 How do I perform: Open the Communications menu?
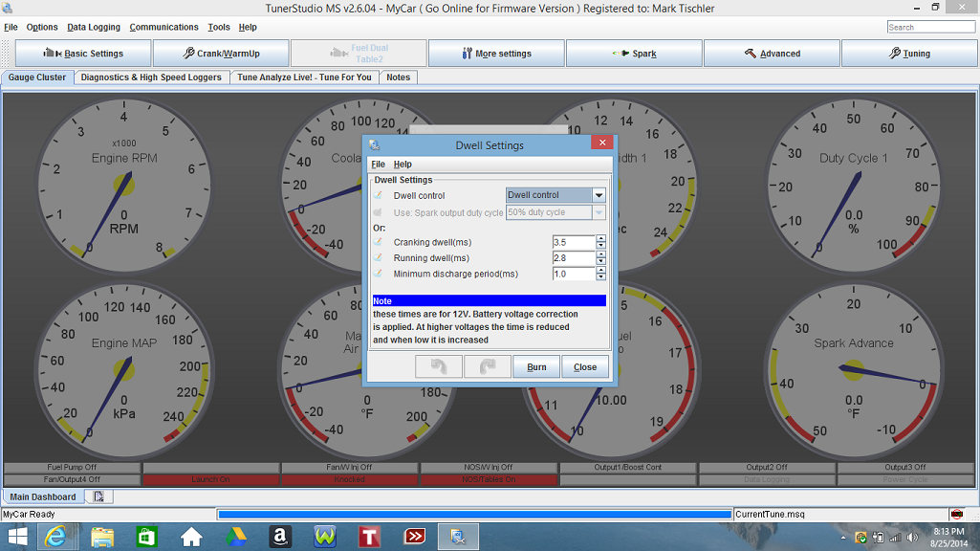pyautogui.click(x=163, y=27)
